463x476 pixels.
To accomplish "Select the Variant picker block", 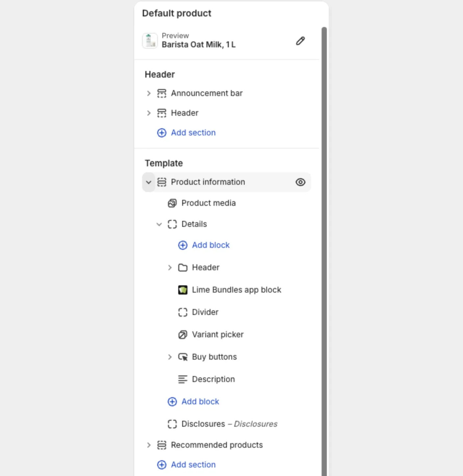I will click(x=218, y=335).
